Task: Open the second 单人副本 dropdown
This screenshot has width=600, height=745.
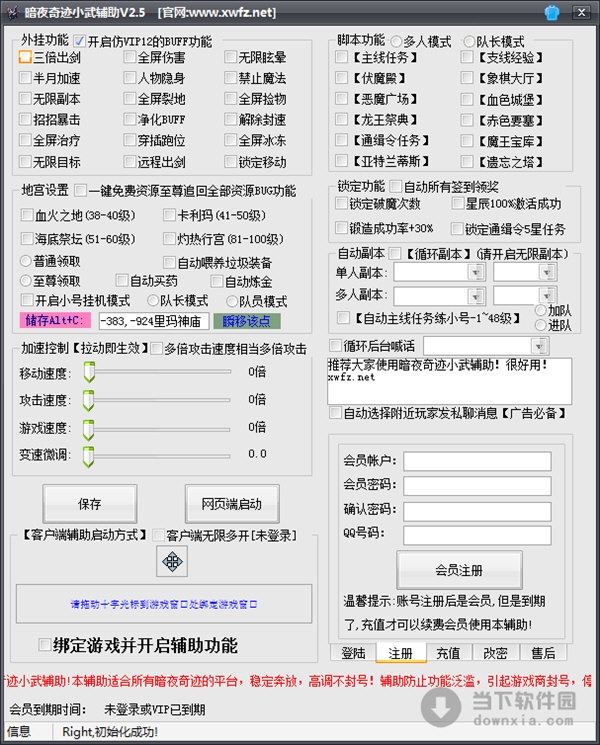Action: 547,272
